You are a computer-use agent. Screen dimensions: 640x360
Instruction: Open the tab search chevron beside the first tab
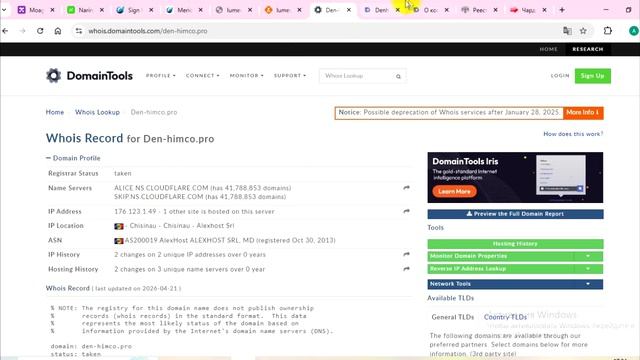(4, 10)
